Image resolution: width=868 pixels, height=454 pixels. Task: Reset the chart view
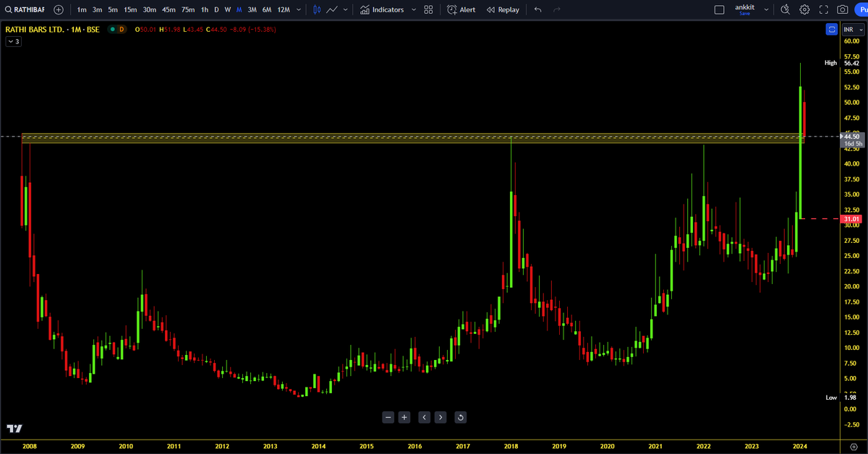pyautogui.click(x=461, y=417)
